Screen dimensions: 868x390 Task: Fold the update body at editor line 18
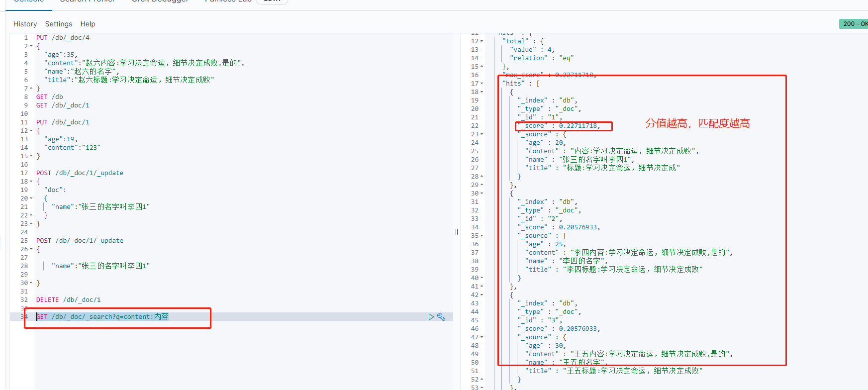point(31,182)
